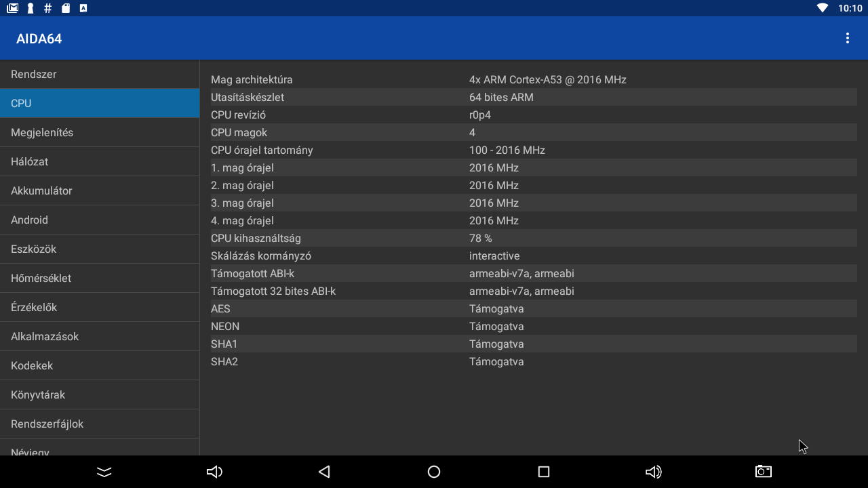The width and height of the screenshot is (868, 488).
Task: Select the 'Skálázás kormányzó' label
Action: (261, 256)
